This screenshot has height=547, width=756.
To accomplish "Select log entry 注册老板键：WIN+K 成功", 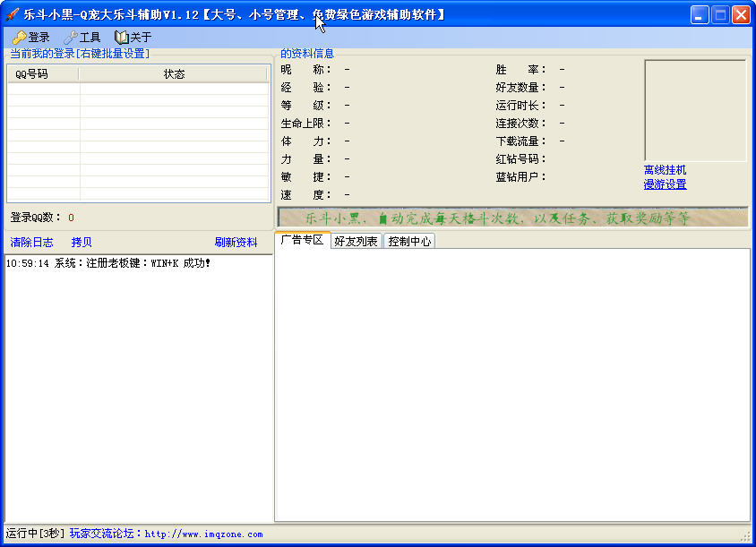I will tap(108, 263).
